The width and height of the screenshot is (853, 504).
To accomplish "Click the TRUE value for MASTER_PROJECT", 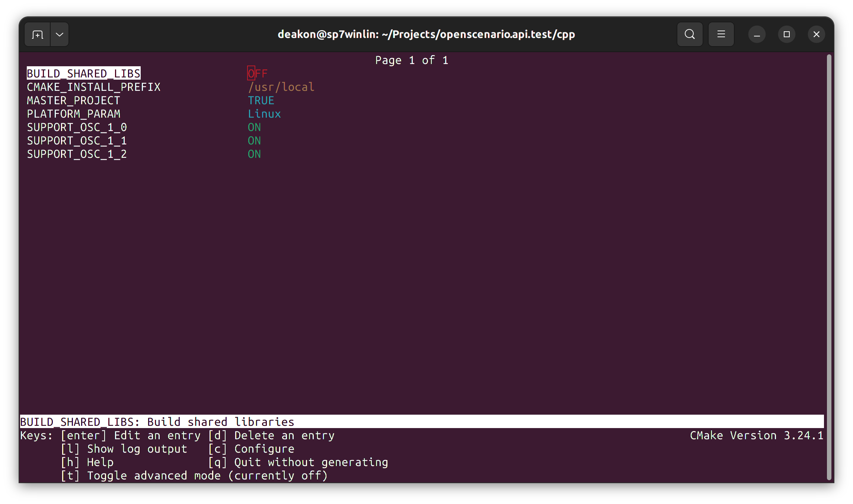I will pos(261,100).
